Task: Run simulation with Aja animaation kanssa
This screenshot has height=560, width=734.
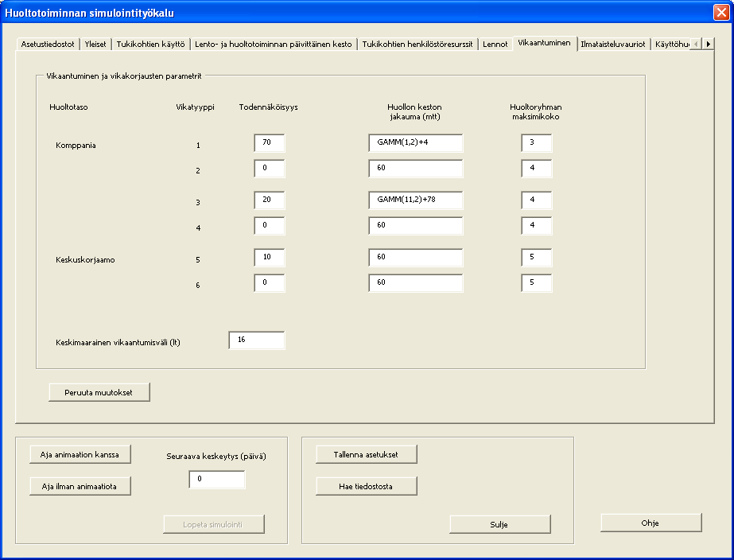Action: (x=80, y=454)
